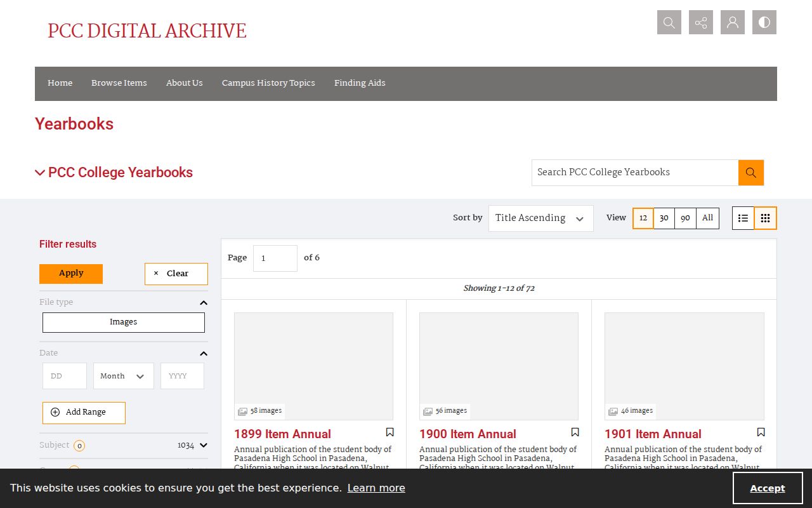The width and height of the screenshot is (812, 508).
Task: Open the 1899 Item Annual thumbnail
Action: pos(313,366)
